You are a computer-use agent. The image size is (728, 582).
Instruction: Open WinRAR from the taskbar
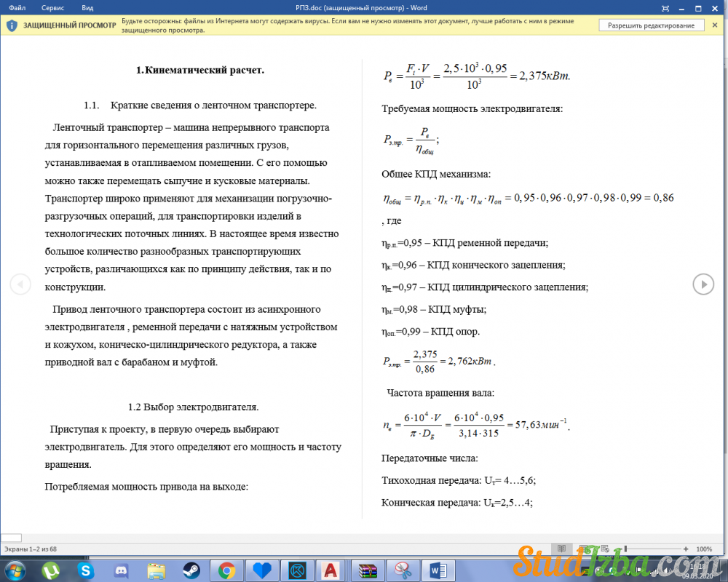click(367, 571)
